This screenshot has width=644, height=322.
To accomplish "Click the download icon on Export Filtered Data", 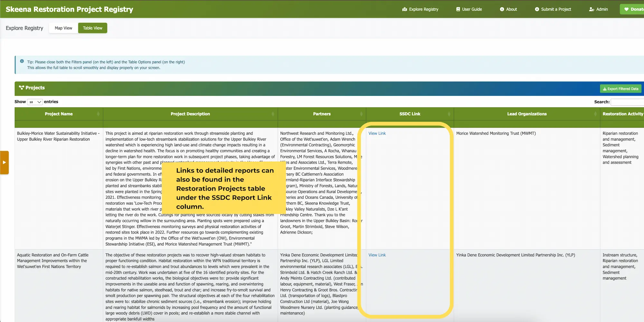I will (x=605, y=88).
